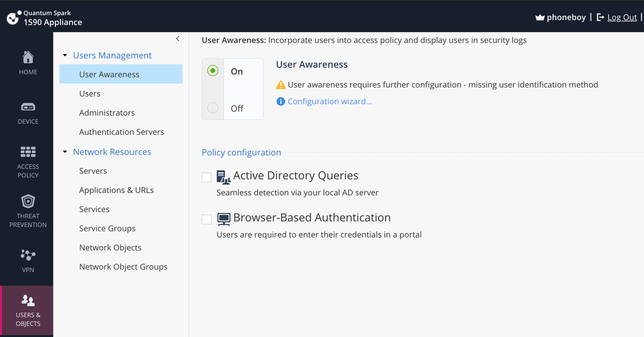Open the Administrators page

pos(107,113)
